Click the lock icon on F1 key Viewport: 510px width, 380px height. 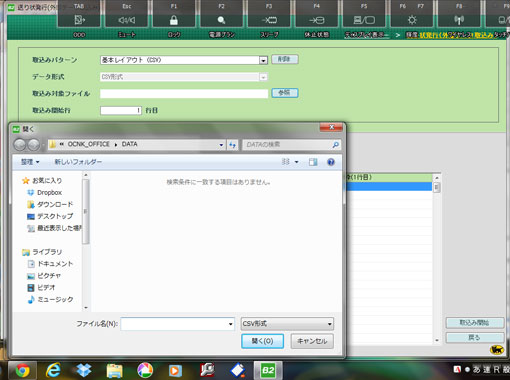pos(174,20)
